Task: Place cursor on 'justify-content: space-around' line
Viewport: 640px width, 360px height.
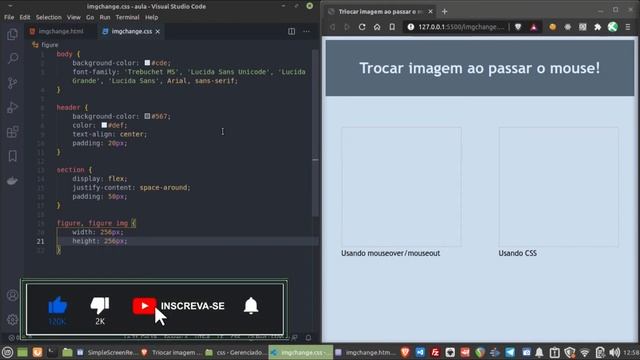Action: coord(131,188)
